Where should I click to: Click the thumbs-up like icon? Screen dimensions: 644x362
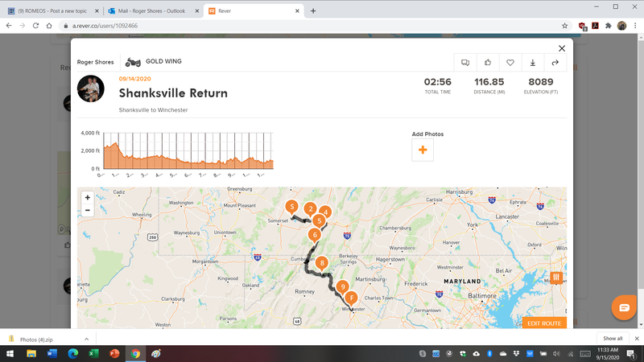(x=488, y=63)
